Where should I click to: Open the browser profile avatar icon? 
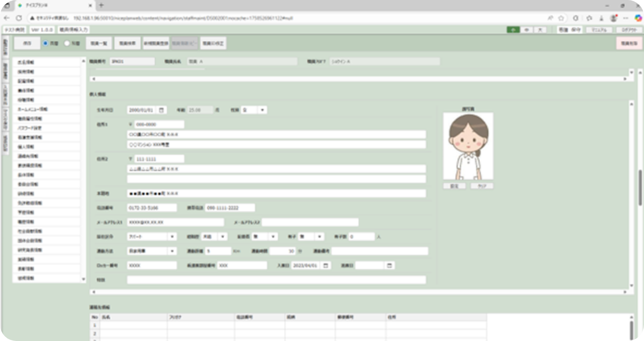(613, 17)
